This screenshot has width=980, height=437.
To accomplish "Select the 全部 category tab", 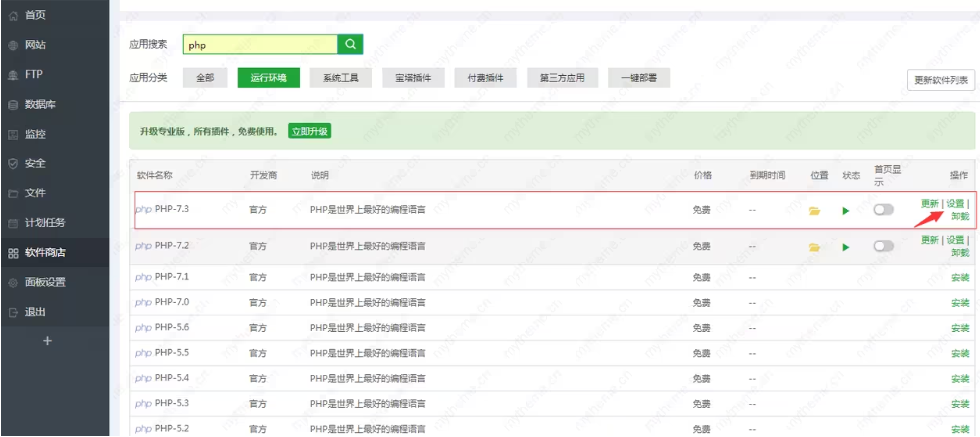I will (205, 78).
